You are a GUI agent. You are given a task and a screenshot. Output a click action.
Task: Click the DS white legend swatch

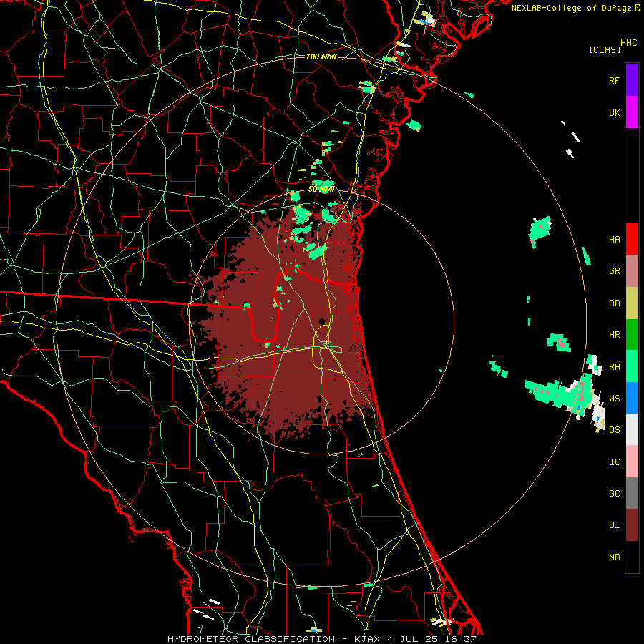point(632,429)
